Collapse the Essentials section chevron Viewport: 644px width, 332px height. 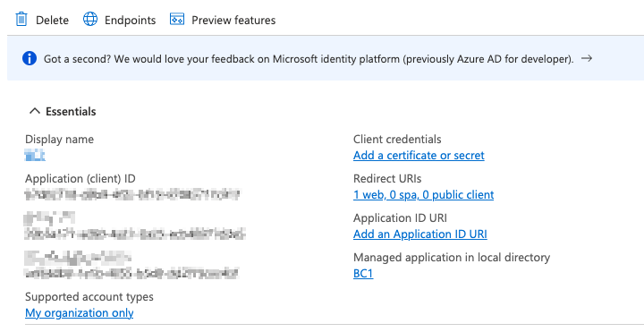(x=35, y=111)
